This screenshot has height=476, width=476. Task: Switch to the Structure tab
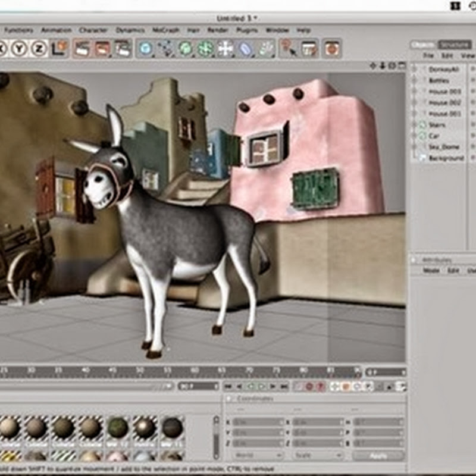coord(454,45)
